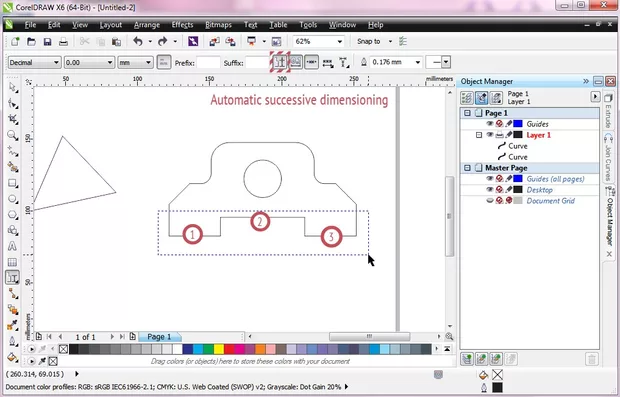Click the yellow color swatch in palette

coord(219,349)
